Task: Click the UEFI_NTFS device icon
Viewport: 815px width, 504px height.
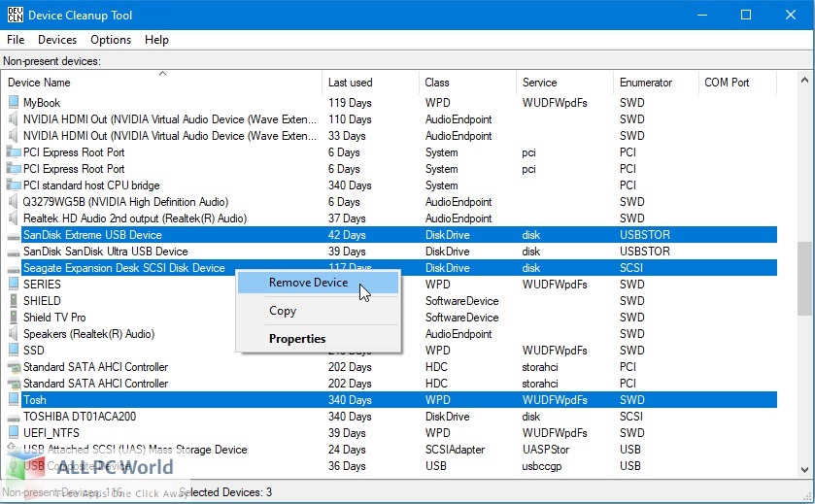Action: point(14,433)
